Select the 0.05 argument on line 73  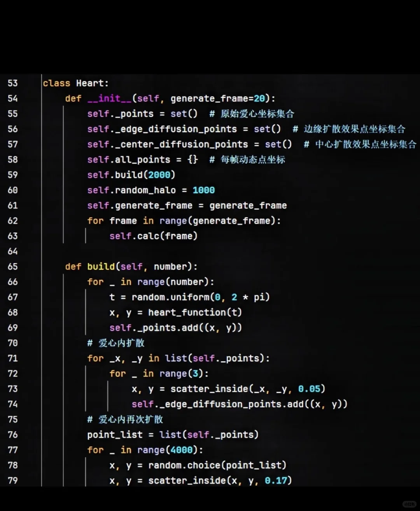310,388
